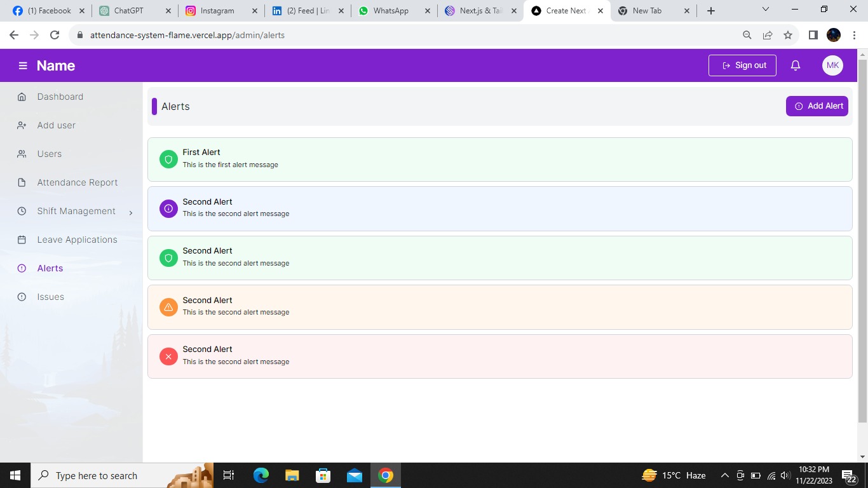
Task: Switch to the Instagram tab
Action: point(220,11)
